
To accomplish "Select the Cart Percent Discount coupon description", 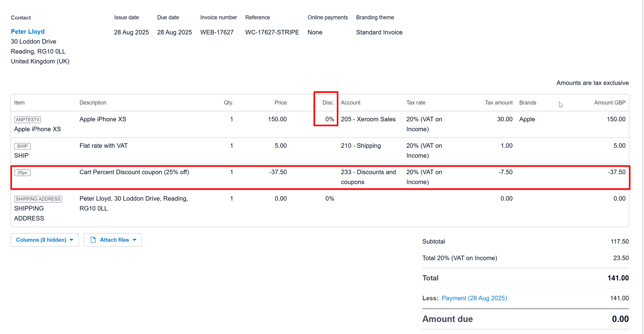I will (x=134, y=172).
